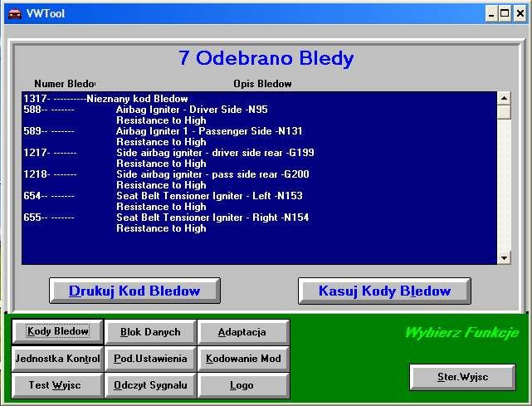532x406 pixels.
Task: Open the Kody Bledow function
Action: point(57,331)
